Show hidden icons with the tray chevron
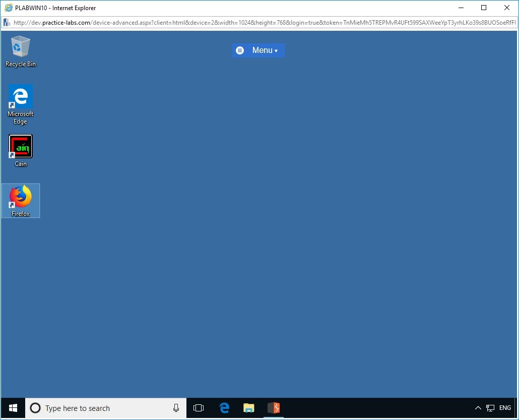Image resolution: width=519 pixels, height=420 pixels. click(478, 408)
